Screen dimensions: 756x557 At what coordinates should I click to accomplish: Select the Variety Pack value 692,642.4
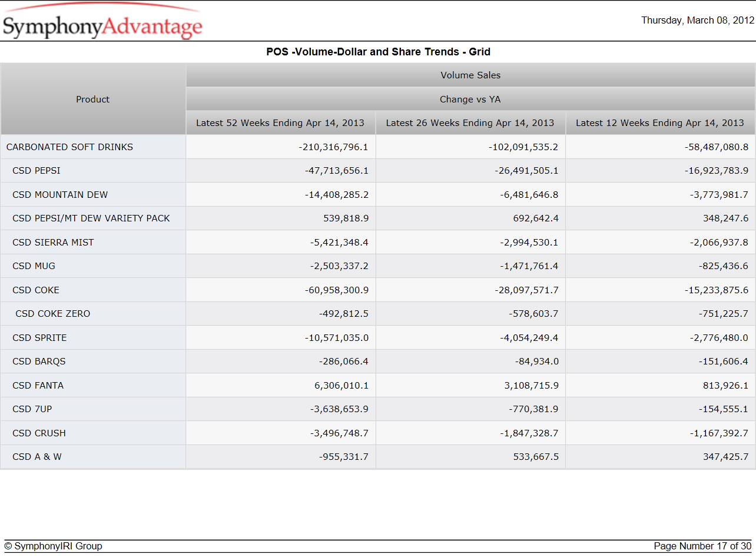[536, 218]
